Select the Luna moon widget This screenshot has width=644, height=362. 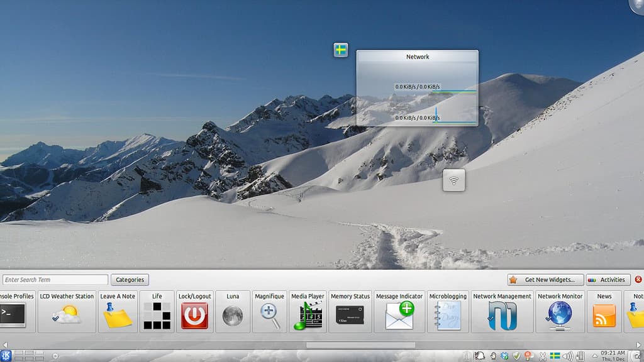(233, 312)
